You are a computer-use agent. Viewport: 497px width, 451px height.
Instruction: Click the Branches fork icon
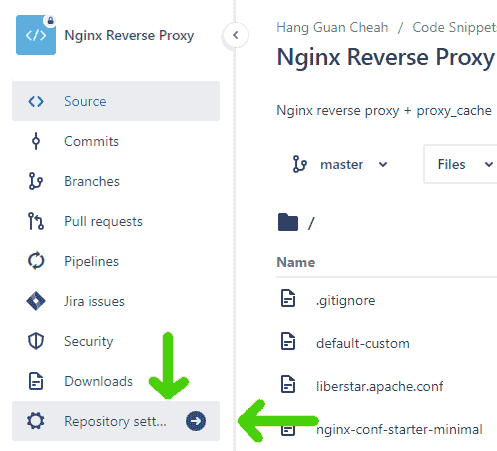pos(36,181)
